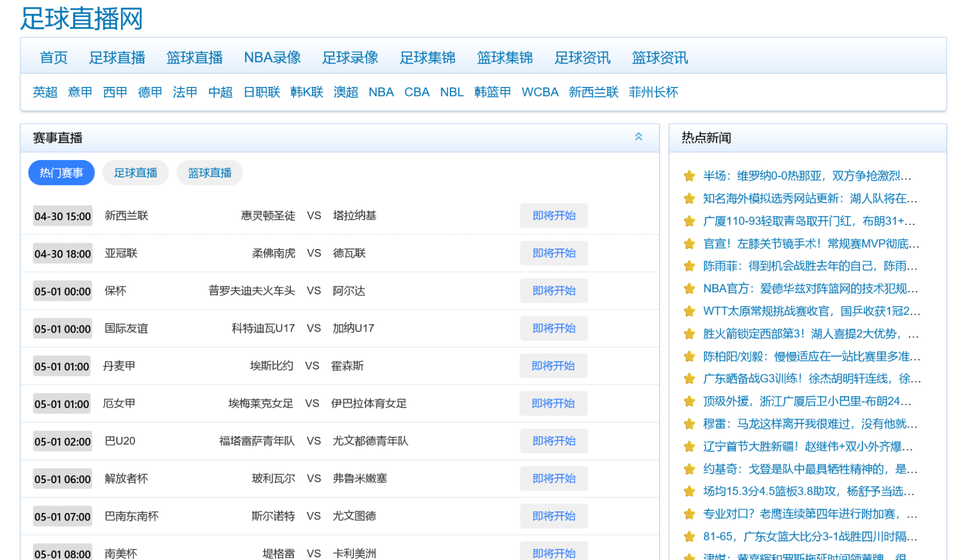This screenshot has height=560, width=965.
Task: Open 篮球直播 in the main navigation bar
Action: 194,58
